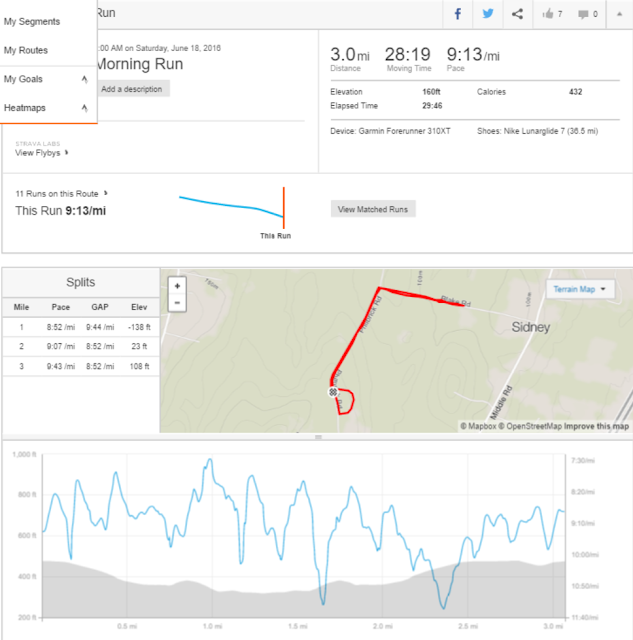Viewport: 633px width, 640px height.
Task: Zoom in on the map
Action: [x=177, y=286]
